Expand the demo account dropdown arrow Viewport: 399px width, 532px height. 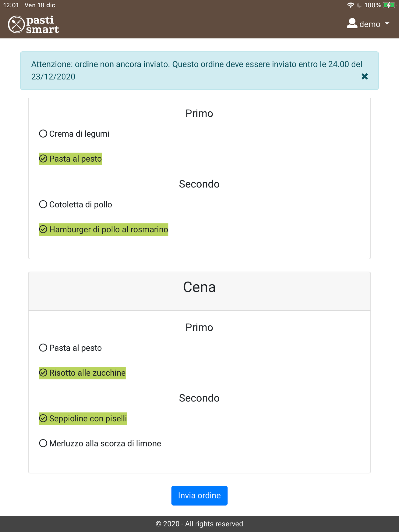(387, 24)
